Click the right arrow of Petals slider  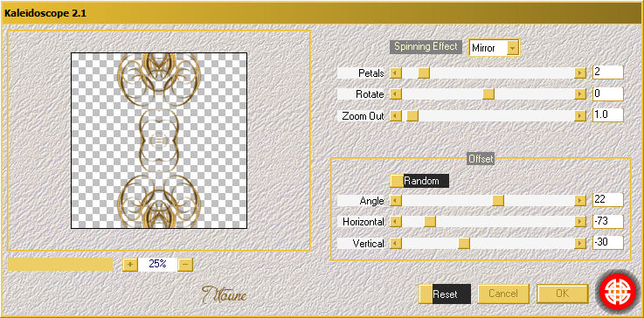[580, 73]
